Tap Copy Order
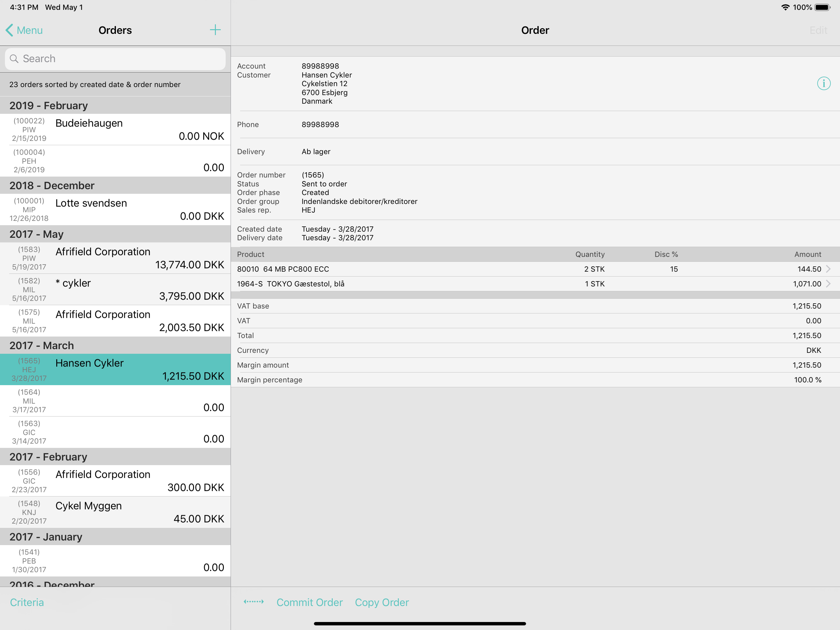Screen dimensions: 840x630 point(382,602)
